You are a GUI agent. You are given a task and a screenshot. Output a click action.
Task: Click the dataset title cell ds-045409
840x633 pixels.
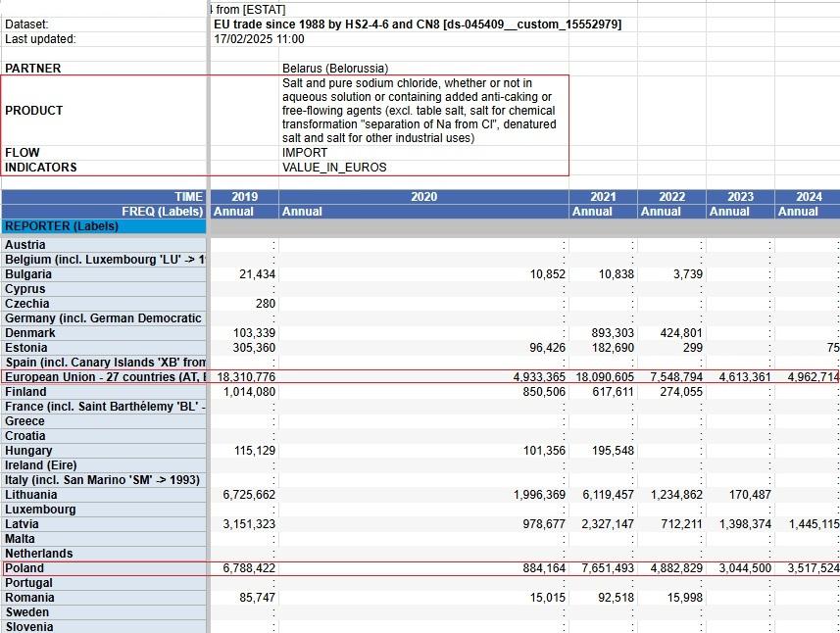tap(418, 24)
